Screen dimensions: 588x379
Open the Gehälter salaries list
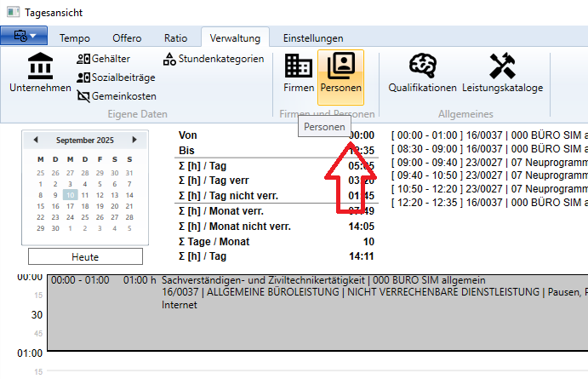[x=104, y=59]
